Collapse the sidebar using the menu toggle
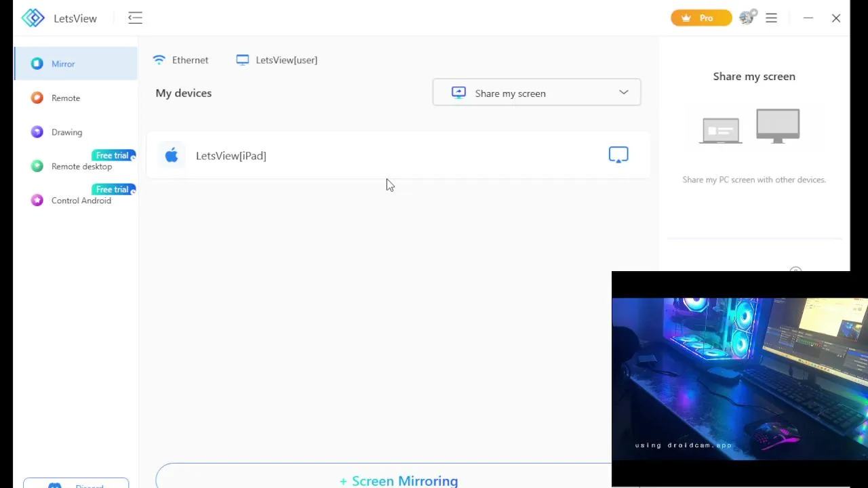Screen dimensions: 868x488 tap(136, 18)
